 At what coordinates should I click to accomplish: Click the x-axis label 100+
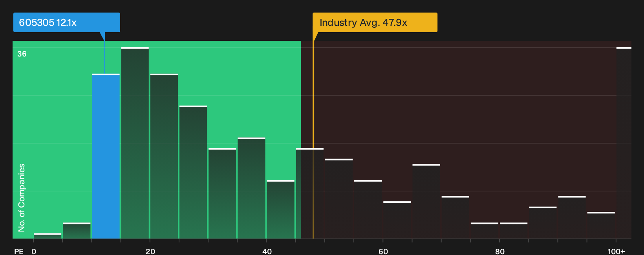(x=616, y=251)
